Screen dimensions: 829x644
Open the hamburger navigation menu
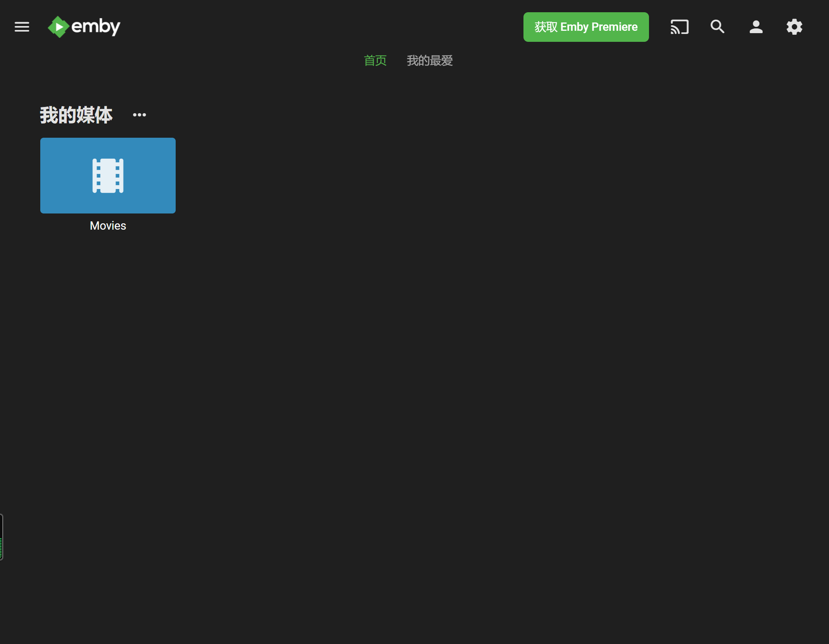(x=22, y=27)
